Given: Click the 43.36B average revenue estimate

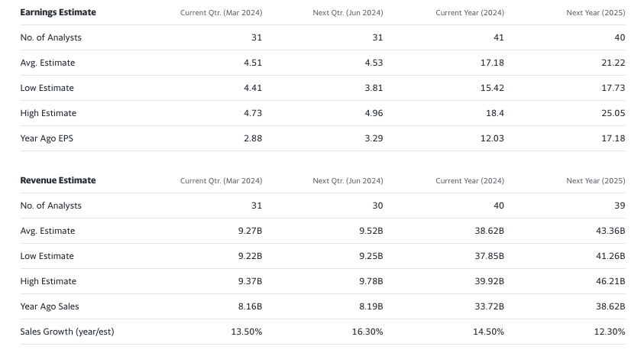Looking at the screenshot, I should [x=610, y=231].
